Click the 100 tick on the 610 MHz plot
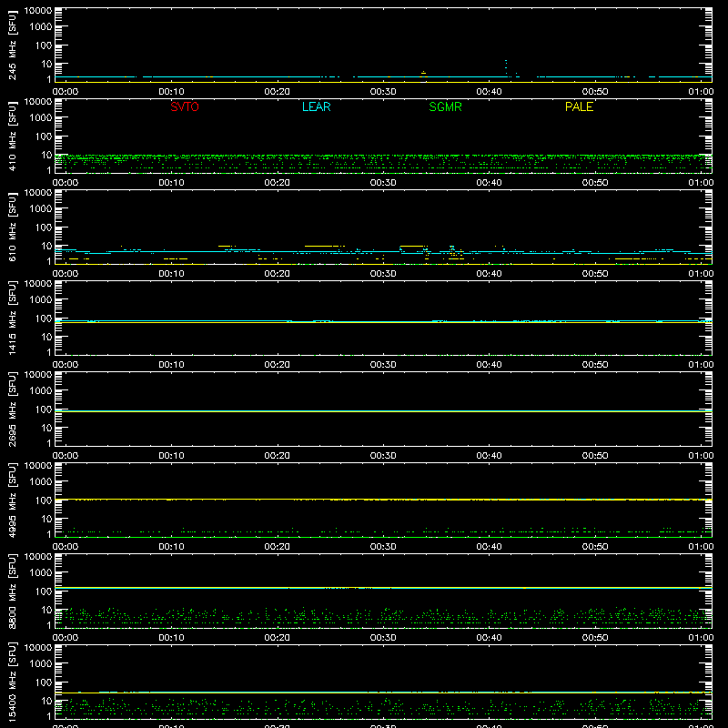 [x=44, y=227]
